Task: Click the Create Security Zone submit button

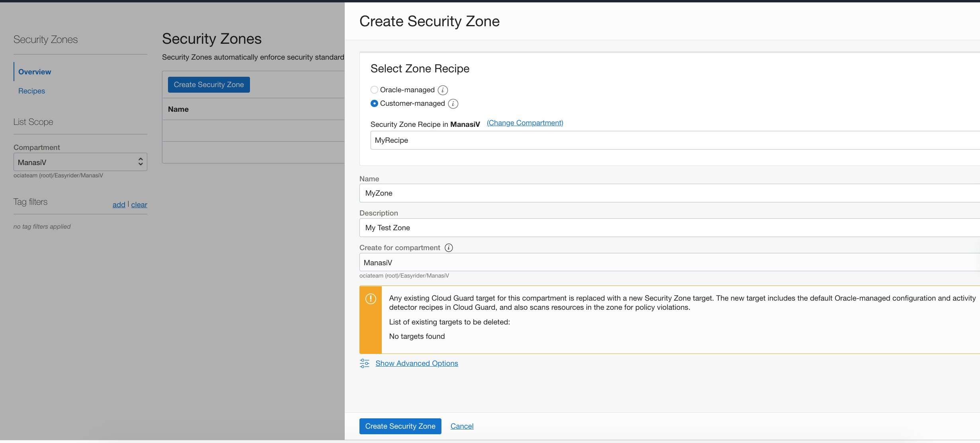Action: [x=400, y=426]
